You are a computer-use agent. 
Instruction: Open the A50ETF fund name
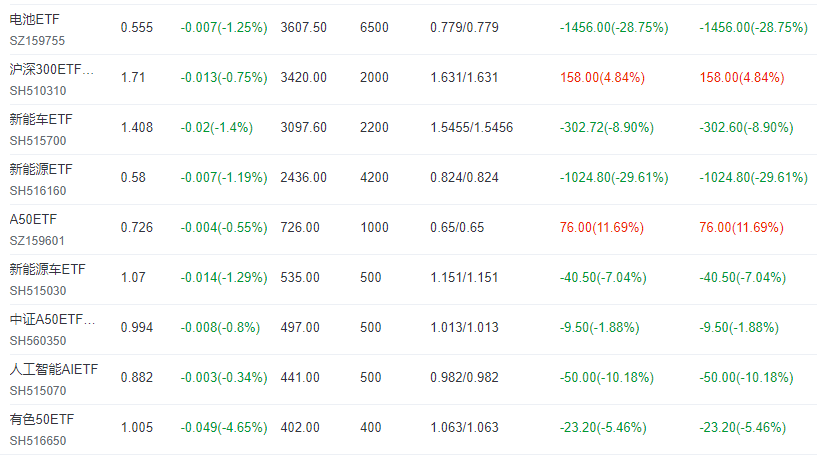tap(33, 219)
